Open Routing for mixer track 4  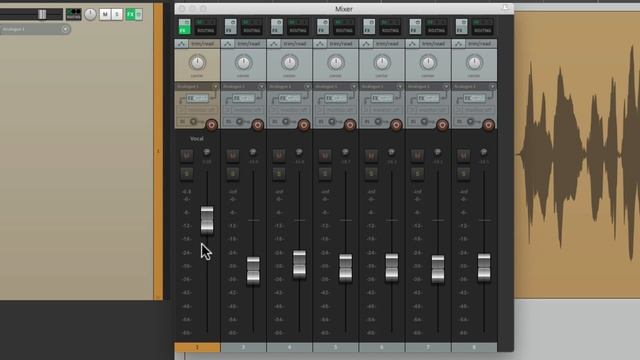click(x=298, y=27)
